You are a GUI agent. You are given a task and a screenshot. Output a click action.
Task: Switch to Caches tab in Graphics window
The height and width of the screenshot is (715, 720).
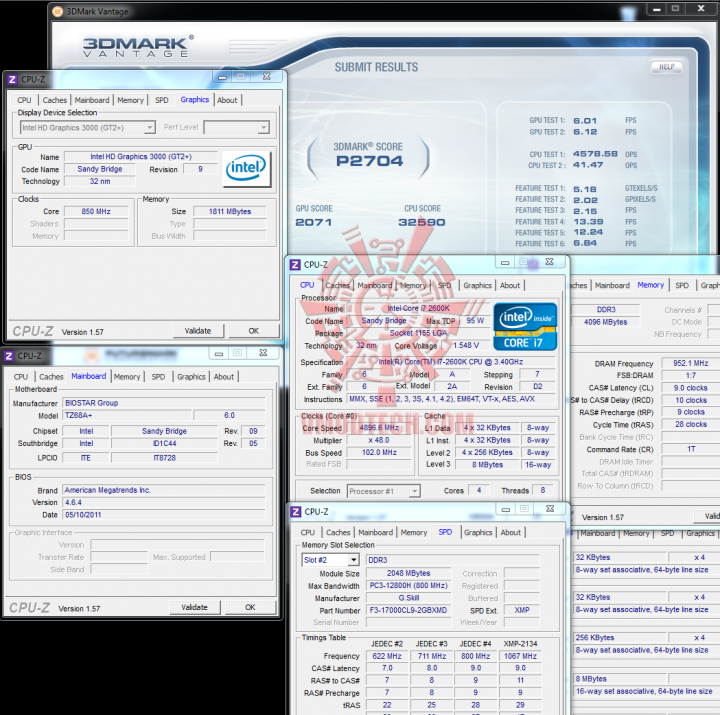coord(55,100)
